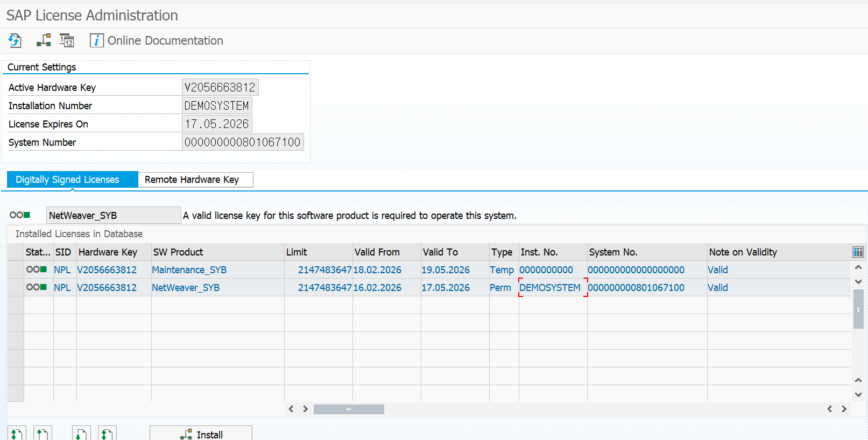Click System No. cell 000000000801067100 in table
The height and width of the screenshot is (440, 868).
647,287
